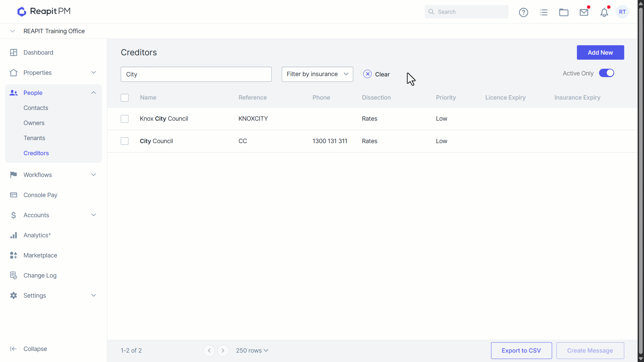The height and width of the screenshot is (362, 644).
Task: Open the folder icon in the header
Action: click(563, 12)
